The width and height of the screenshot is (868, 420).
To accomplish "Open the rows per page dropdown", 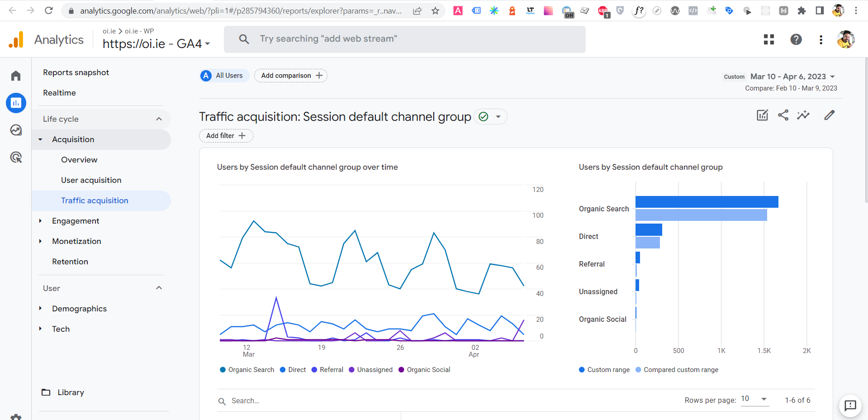I will pos(754,400).
